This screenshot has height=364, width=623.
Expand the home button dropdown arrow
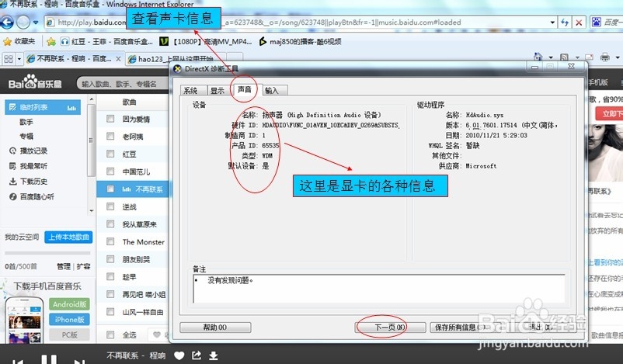pyautogui.click(x=550, y=58)
